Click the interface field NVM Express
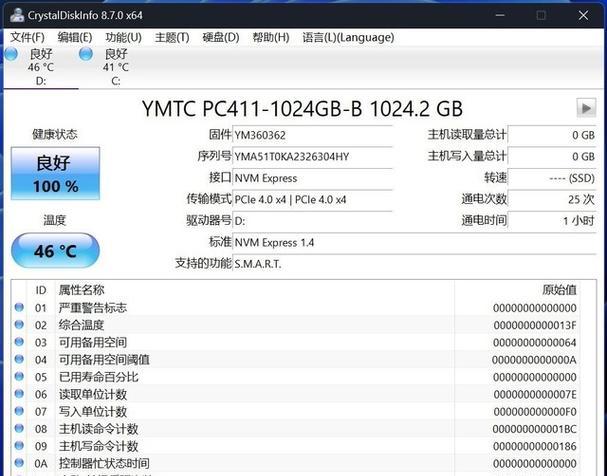 [x=313, y=178]
